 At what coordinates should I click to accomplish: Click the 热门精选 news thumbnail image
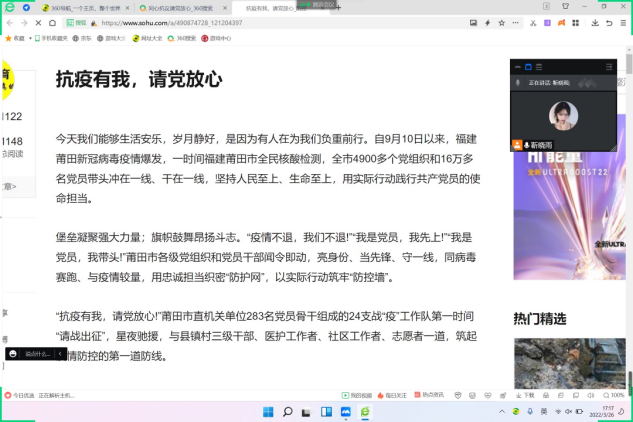(x=569, y=362)
